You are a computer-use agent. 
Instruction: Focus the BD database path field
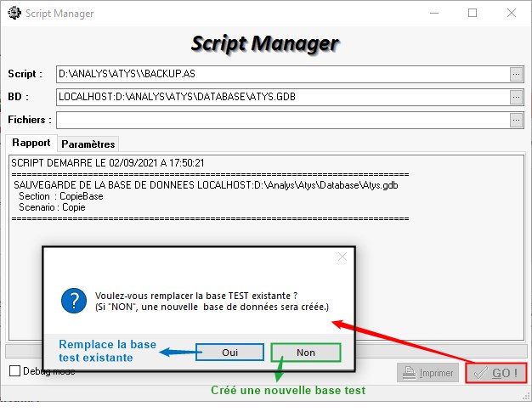(x=280, y=97)
